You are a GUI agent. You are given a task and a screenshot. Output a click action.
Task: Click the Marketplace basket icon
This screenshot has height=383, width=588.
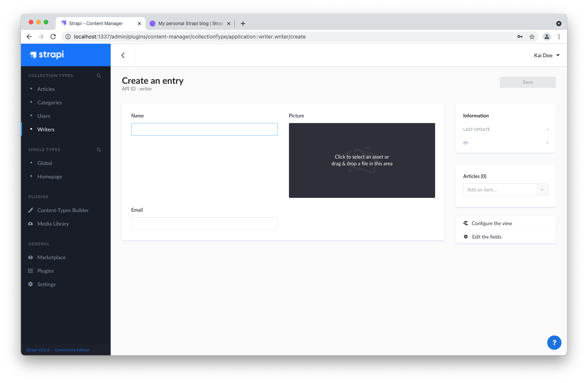(31, 257)
